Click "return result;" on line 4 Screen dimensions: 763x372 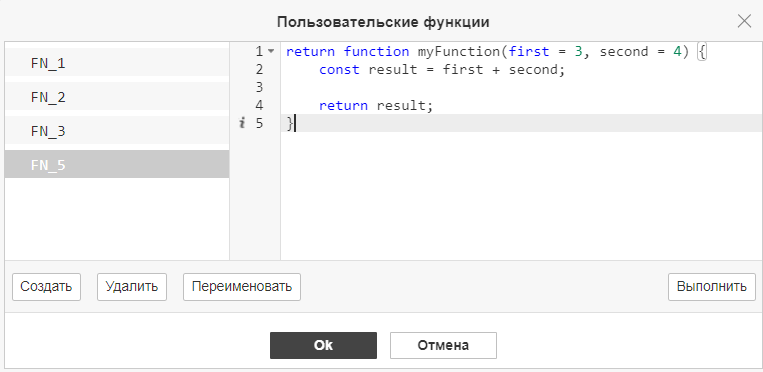tap(376, 106)
